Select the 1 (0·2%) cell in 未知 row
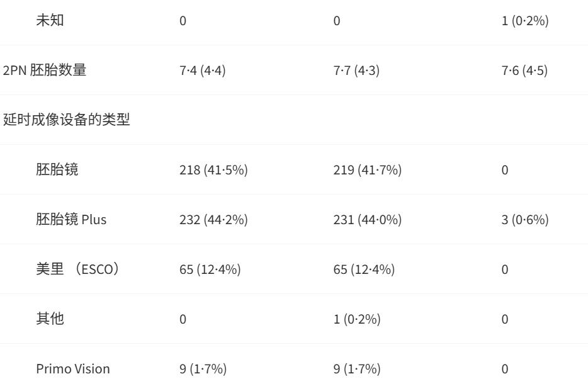 (525, 21)
